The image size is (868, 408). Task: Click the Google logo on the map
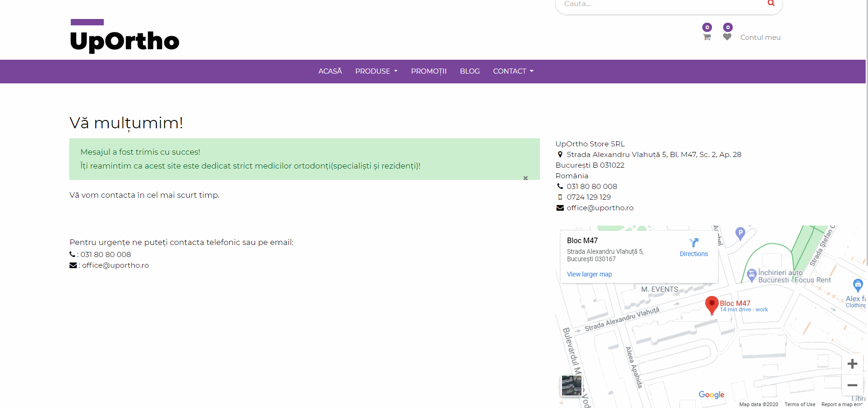tap(712, 395)
